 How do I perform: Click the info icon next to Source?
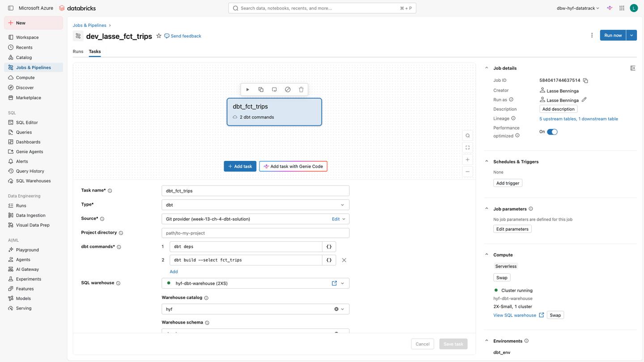click(102, 219)
